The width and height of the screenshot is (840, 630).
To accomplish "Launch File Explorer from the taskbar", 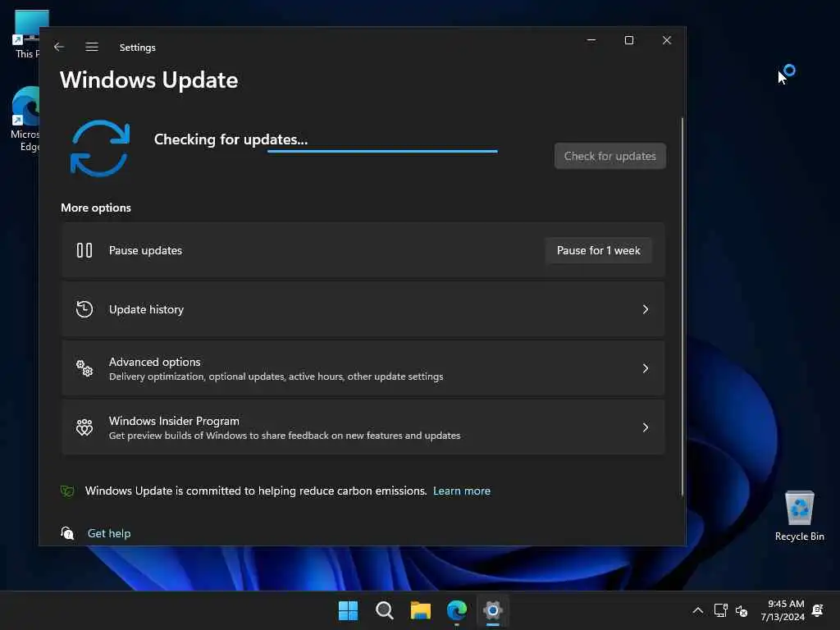I will point(421,610).
